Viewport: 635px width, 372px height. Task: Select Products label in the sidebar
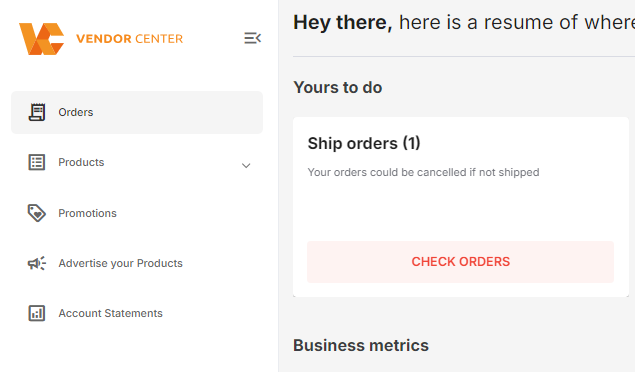(x=81, y=162)
